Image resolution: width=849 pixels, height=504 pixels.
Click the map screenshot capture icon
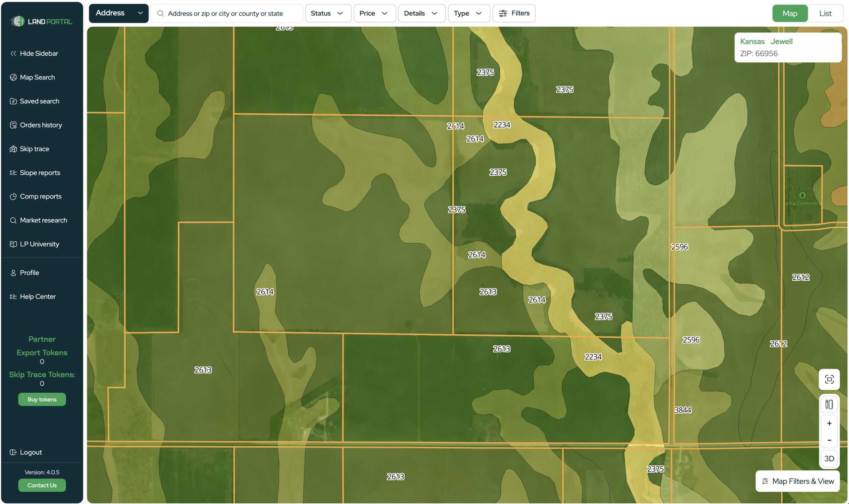click(x=829, y=379)
